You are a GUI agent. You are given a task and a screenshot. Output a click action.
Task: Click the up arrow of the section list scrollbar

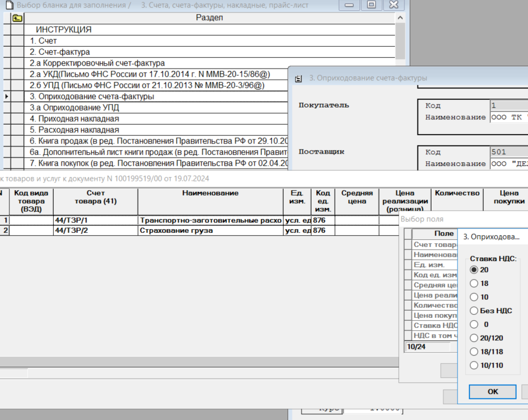pos(400,18)
